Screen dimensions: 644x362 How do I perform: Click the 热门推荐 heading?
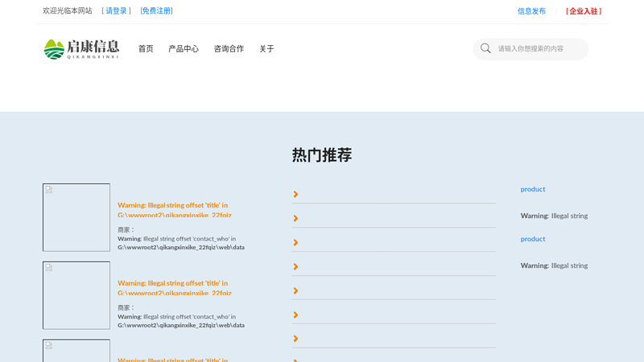322,155
